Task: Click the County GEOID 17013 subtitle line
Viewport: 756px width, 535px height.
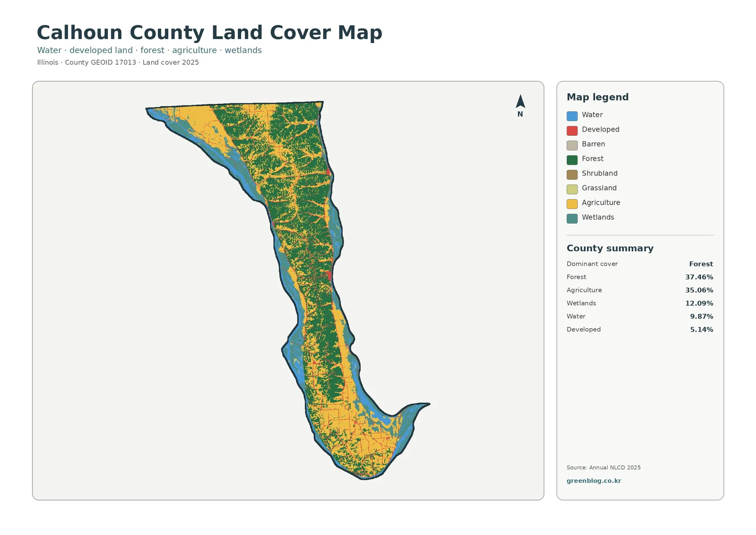Action: (x=118, y=63)
